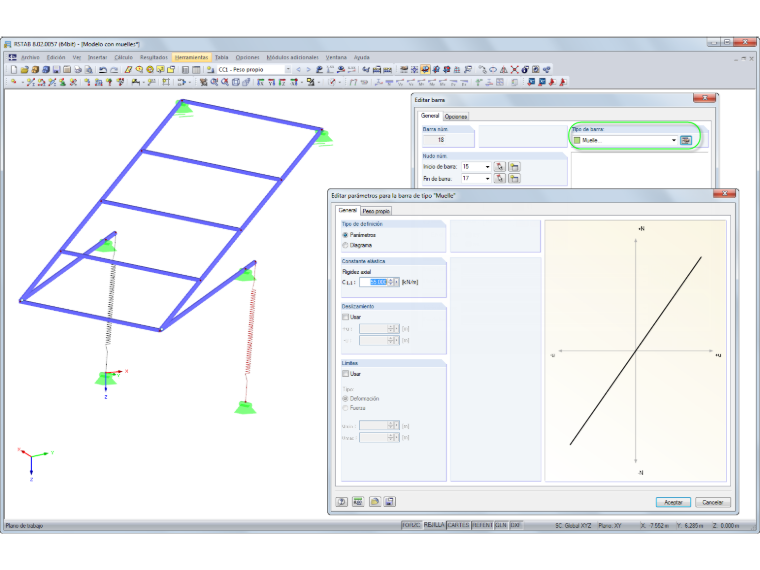Open the Inicio de barra node dropdown
Screen dimensions: 760x570
[x=488, y=167]
